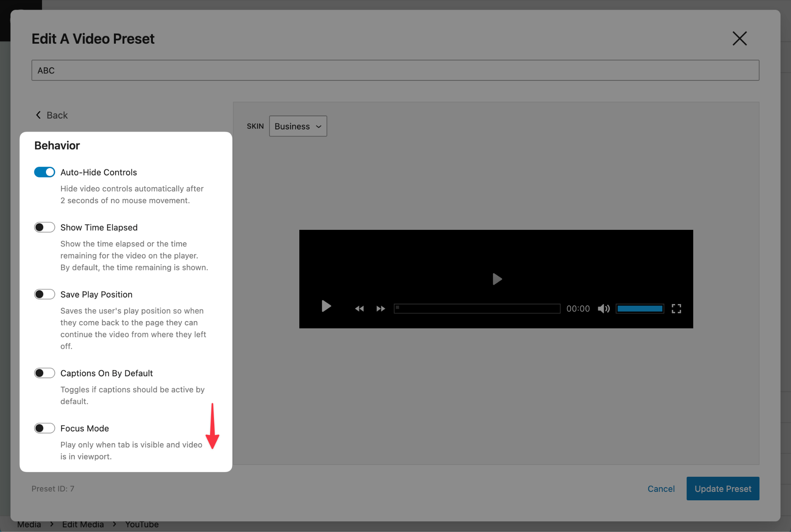This screenshot has width=791, height=532.
Task: Select the fast-forward icon in player controls
Action: tap(380, 308)
